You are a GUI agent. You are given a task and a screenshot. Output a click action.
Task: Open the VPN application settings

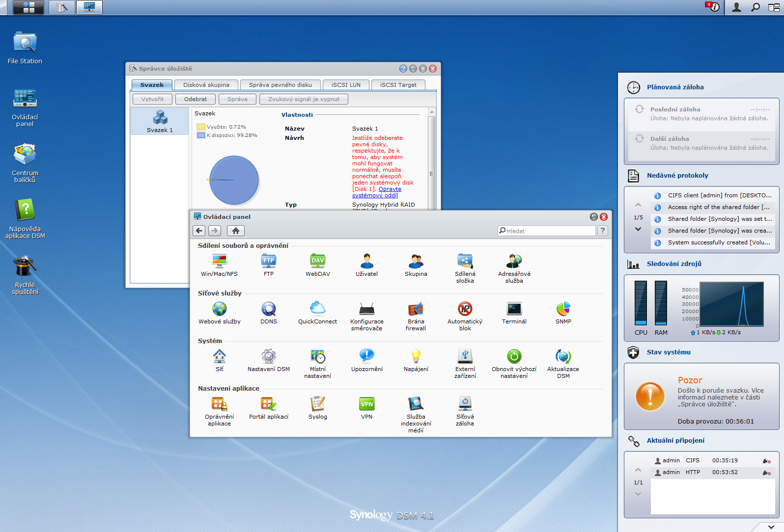[x=366, y=404]
